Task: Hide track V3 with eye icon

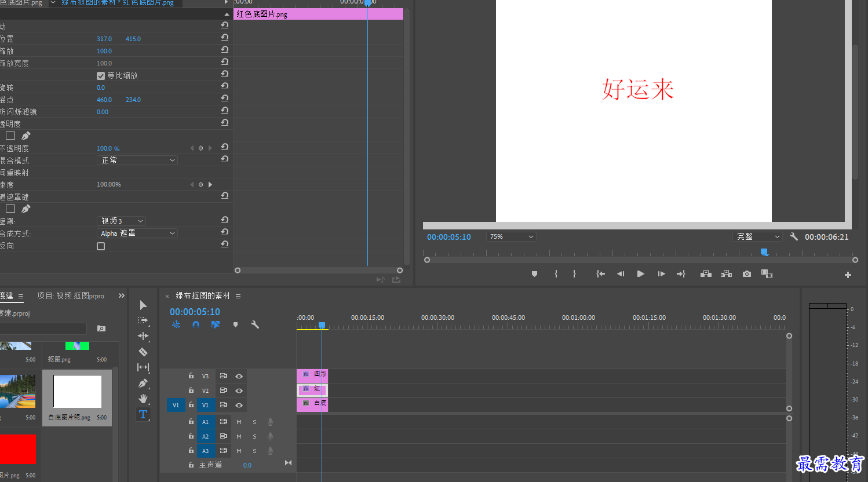Action: [239, 377]
